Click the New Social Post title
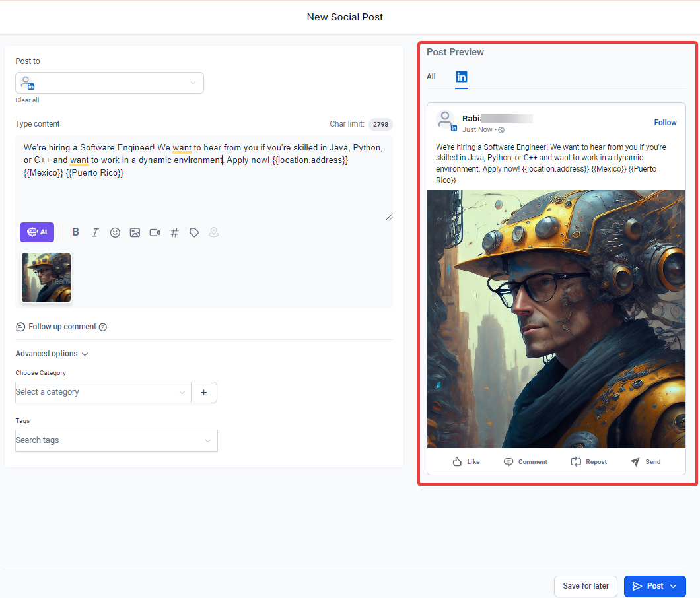This screenshot has width=700, height=598. 345,17
